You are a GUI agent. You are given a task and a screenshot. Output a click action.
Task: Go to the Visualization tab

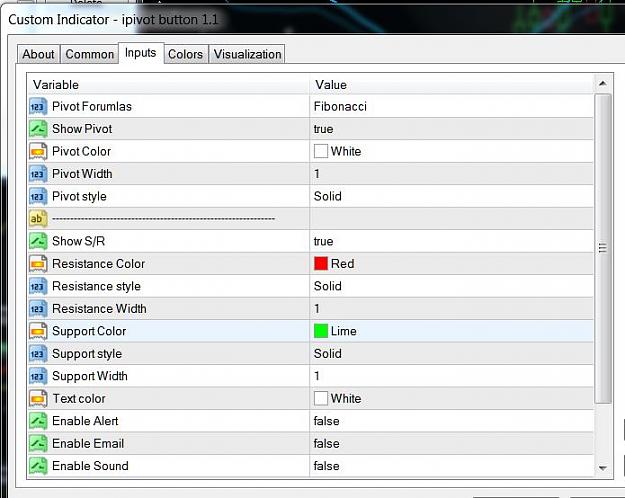tap(247, 54)
